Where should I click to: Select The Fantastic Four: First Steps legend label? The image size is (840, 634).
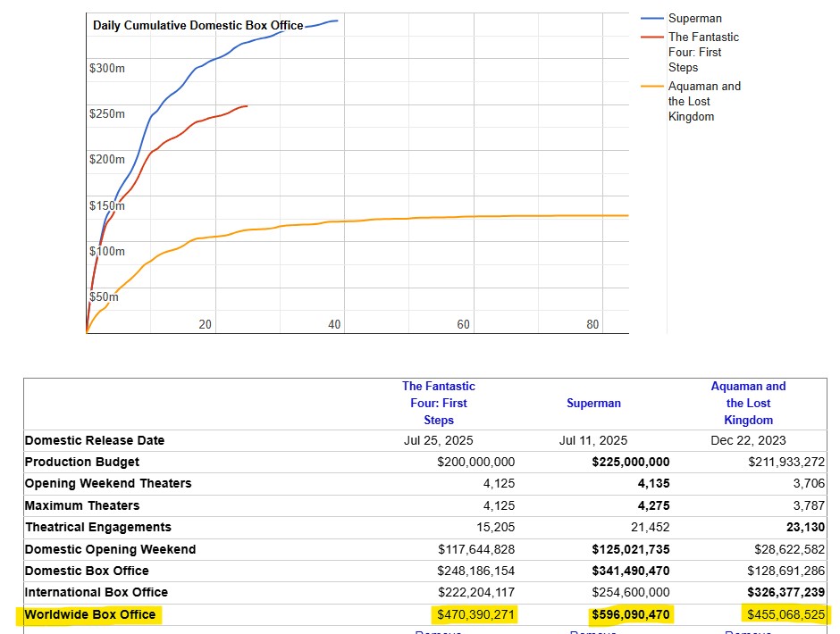(x=703, y=52)
